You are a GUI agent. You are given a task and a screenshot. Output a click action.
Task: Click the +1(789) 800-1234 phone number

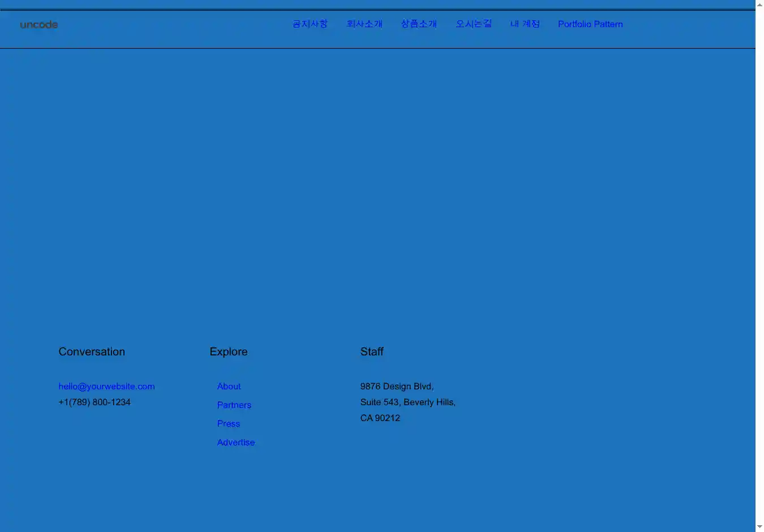[x=95, y=402]
